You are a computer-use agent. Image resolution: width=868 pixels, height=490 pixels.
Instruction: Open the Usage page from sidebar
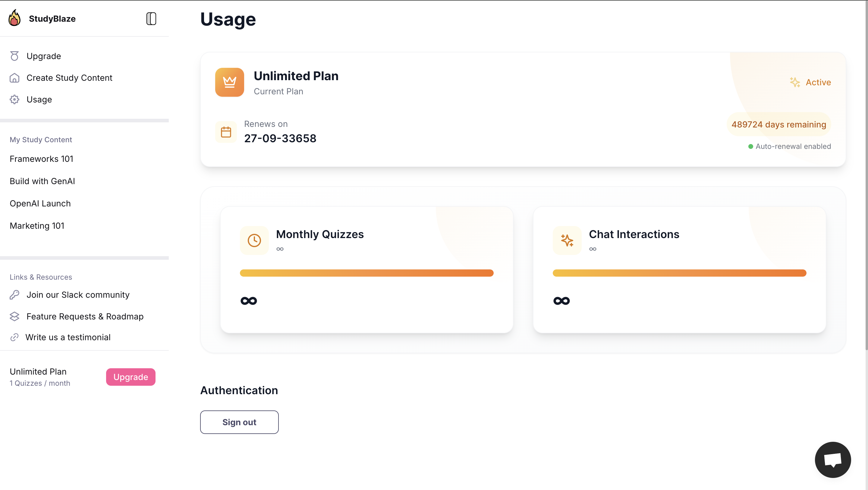39,99
